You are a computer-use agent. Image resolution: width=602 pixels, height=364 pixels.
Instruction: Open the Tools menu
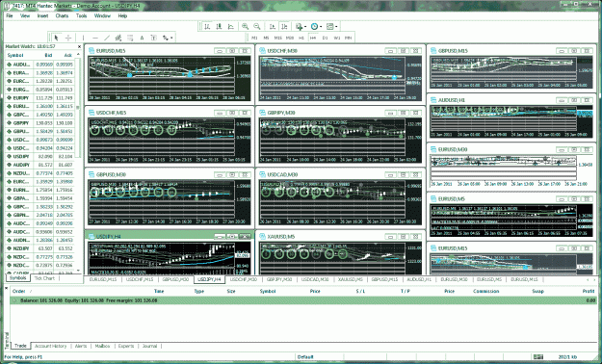click(x=82, y=15)
